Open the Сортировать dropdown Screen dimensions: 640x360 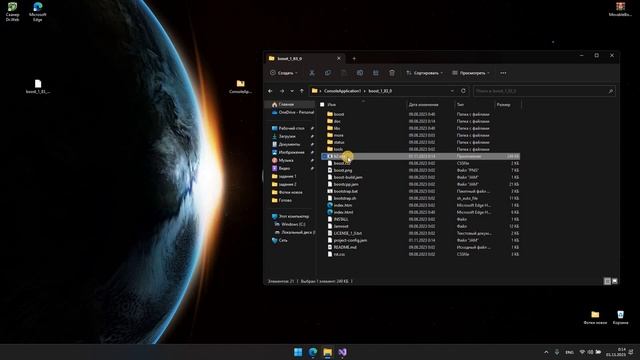(x=424, y=73)
